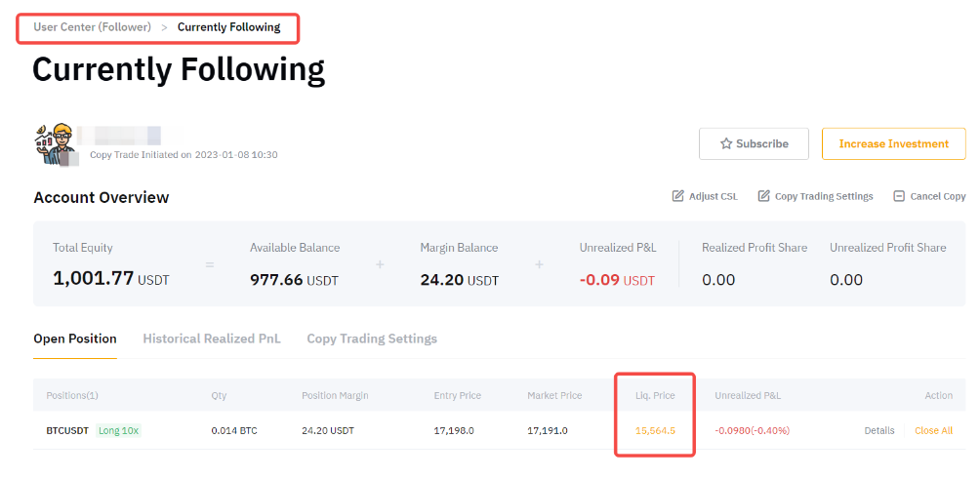Click the trader avatar picture
This screenshot has height=478, width=980.
56,144
